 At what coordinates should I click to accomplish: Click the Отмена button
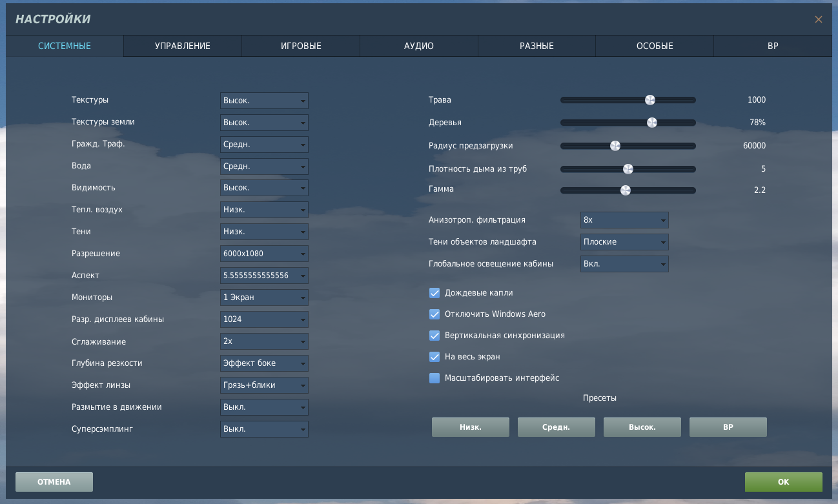tap(54, 482)
